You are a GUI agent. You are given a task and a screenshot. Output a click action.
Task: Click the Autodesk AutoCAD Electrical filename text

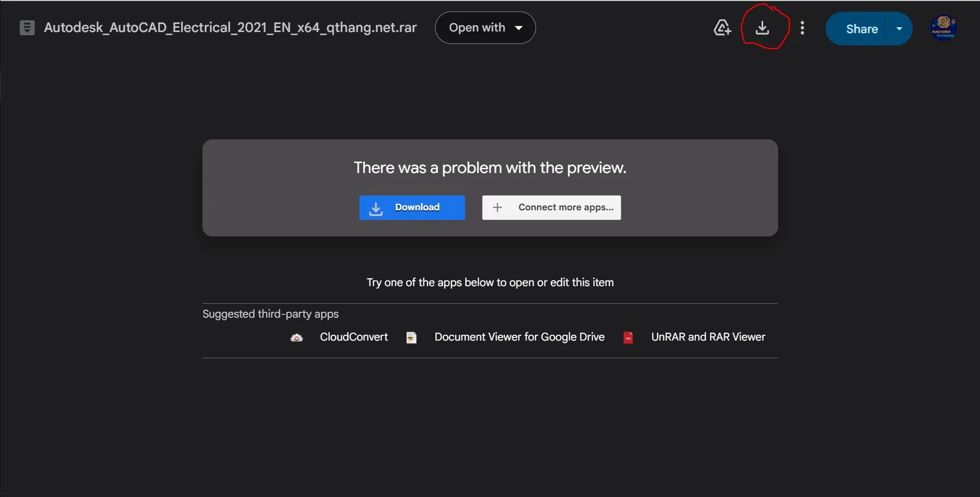[x=230, y=27]
